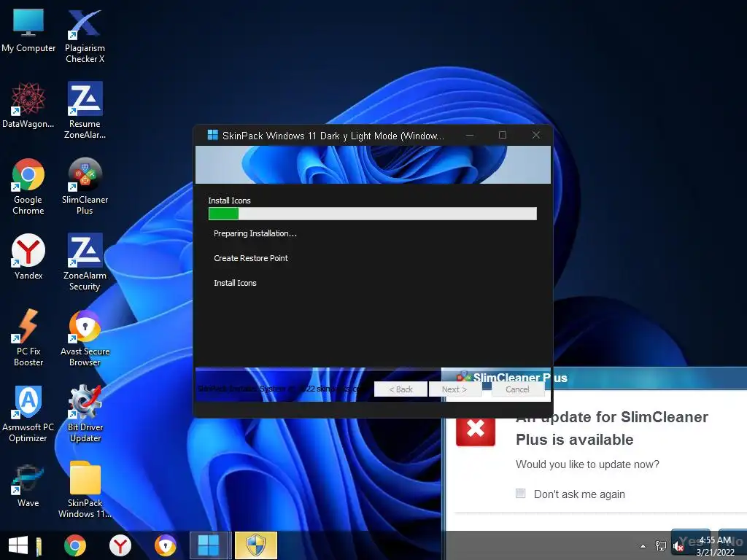
Task: Launch Yandex browser desktop icon
Action: (x=28, y=257)
